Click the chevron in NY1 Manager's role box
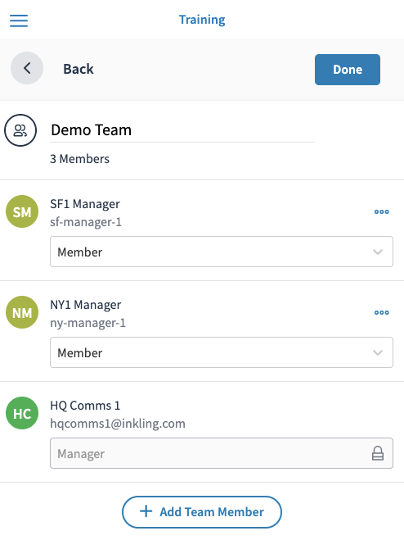Screen dimensions: 404x540 (378, 353)
